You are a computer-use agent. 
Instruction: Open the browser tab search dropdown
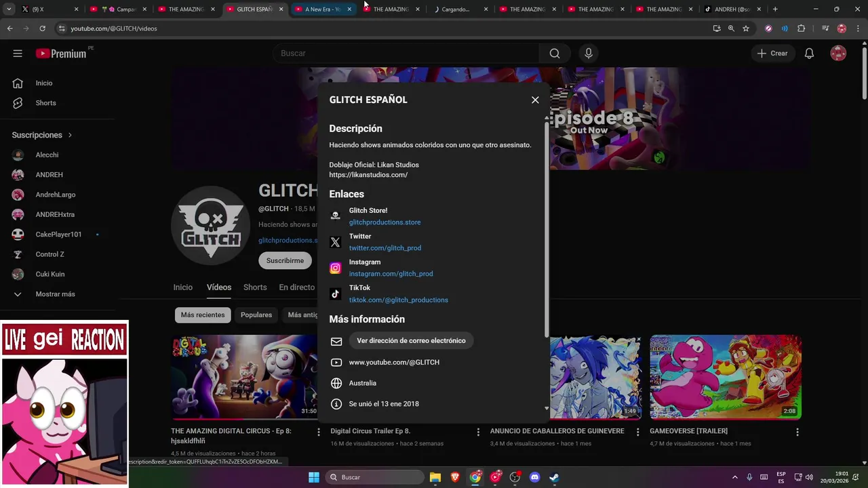pos(9,9)
